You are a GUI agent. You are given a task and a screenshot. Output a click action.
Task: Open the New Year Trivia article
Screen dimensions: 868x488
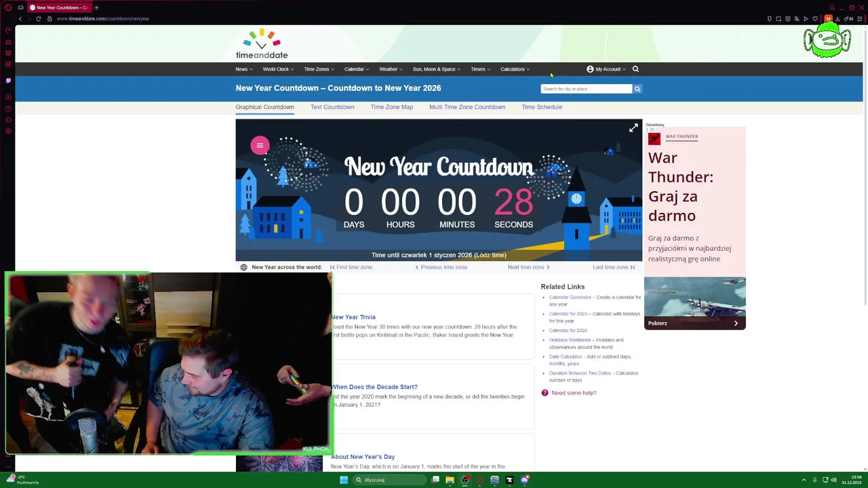point(353,317)
